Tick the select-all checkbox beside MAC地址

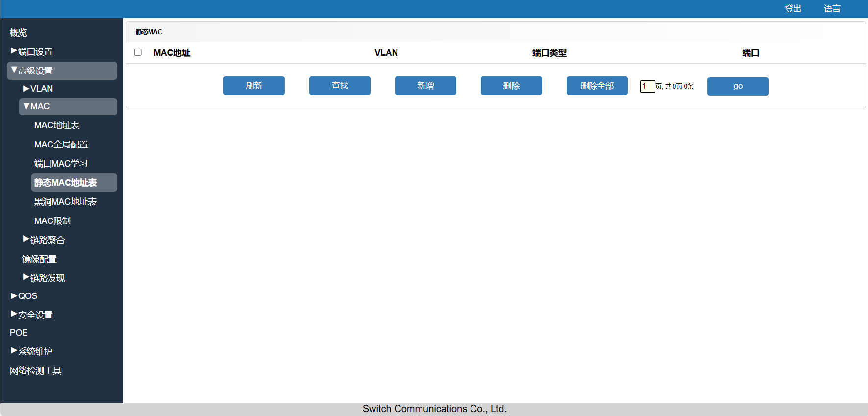[x=138, y=52]
